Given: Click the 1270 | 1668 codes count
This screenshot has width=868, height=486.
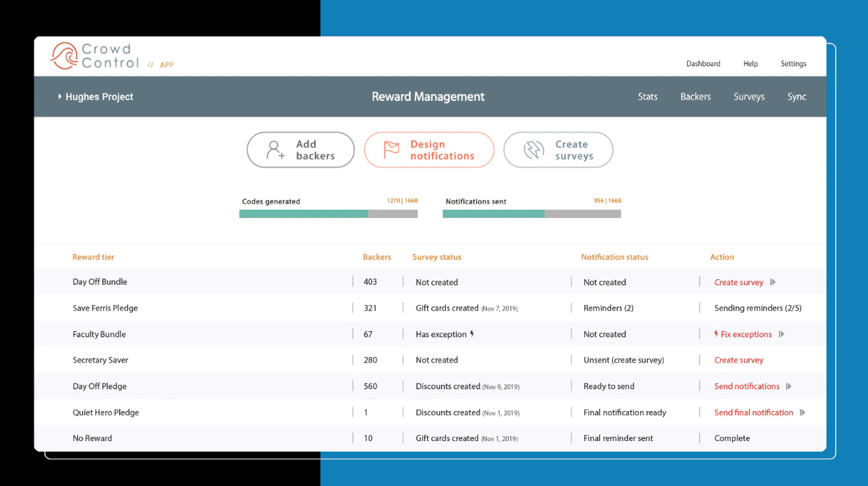Looking at the screenshot, I should pyautogui.click(x=402, y=201).
